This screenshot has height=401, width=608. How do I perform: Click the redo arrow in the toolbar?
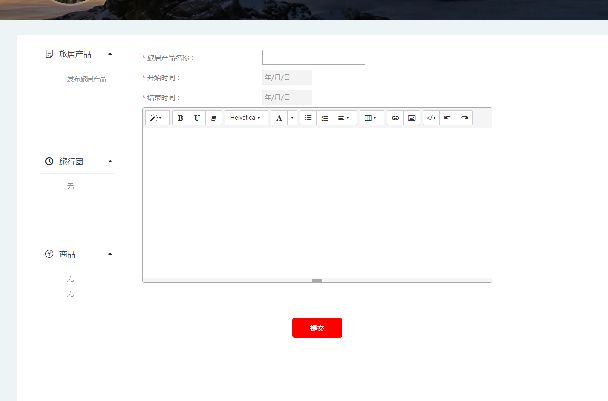click(x=465, y=118)
